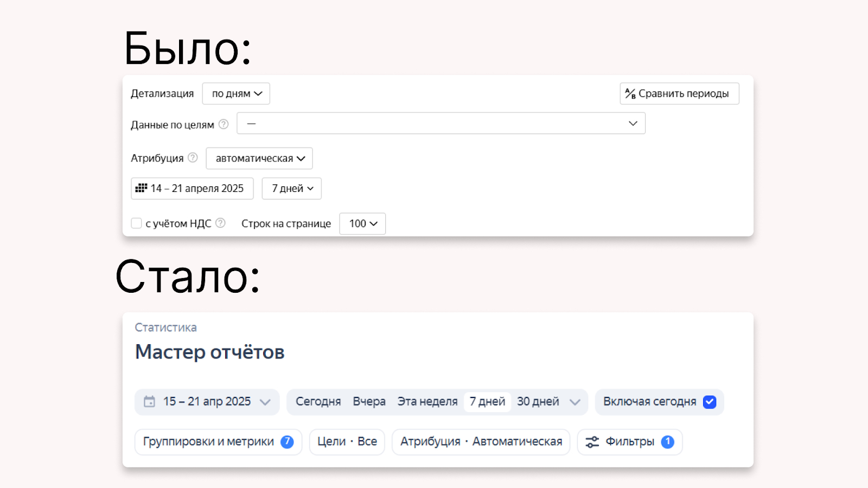This screenshot has height=488, width=868.
Task: Uncheck the Включая сегодня checkbox
Action: point(710,402)
